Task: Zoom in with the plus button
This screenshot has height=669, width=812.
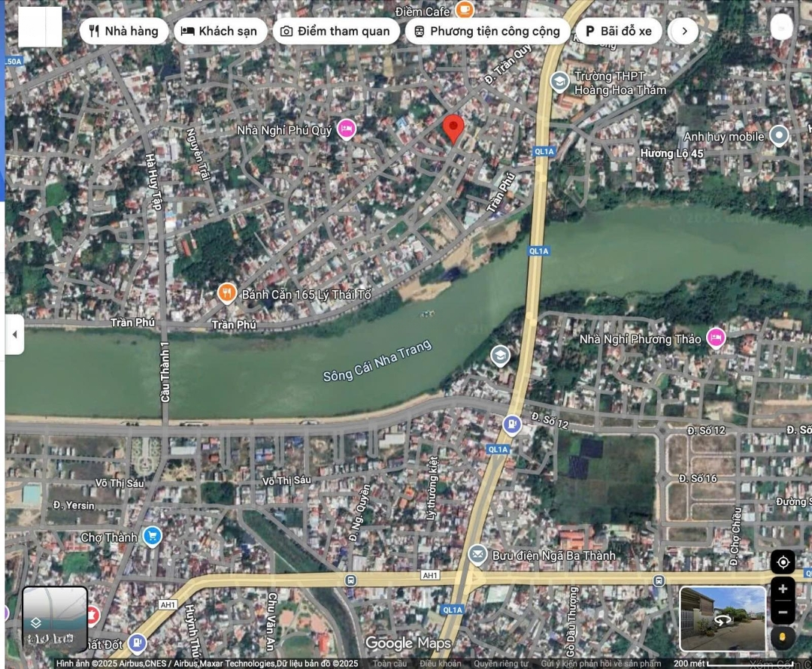Action: pyautogui.click(x=783, y=589)
